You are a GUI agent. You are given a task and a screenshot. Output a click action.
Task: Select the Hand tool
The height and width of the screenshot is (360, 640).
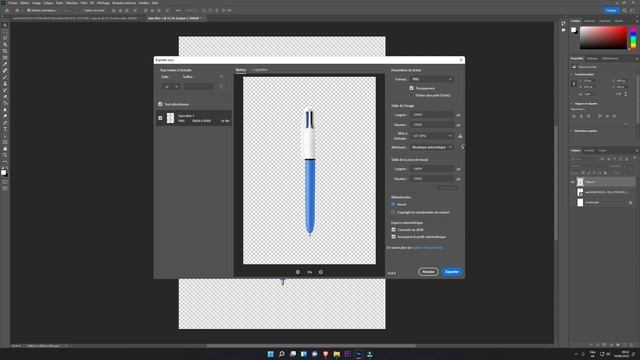5,149
